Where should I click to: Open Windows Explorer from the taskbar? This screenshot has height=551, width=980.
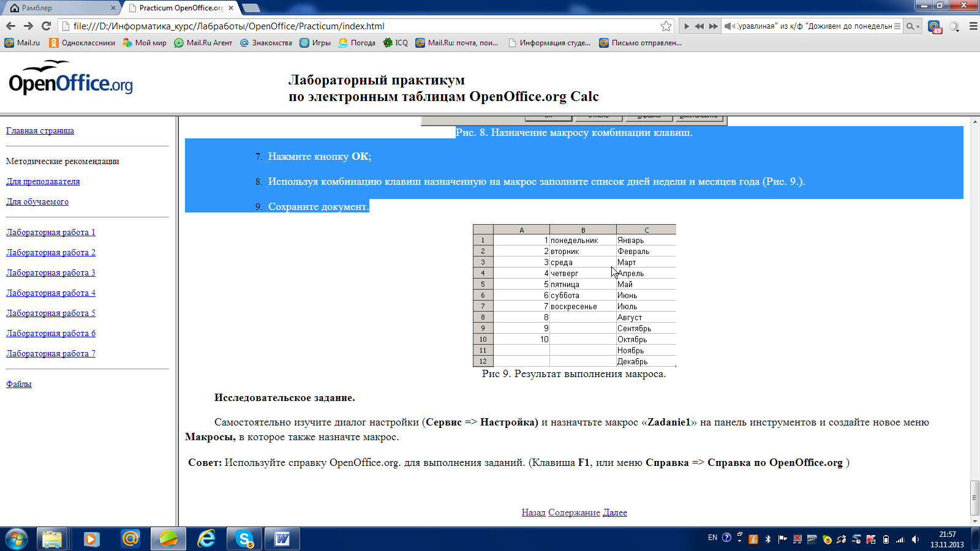pyautogui.click(x=53, y=539)
